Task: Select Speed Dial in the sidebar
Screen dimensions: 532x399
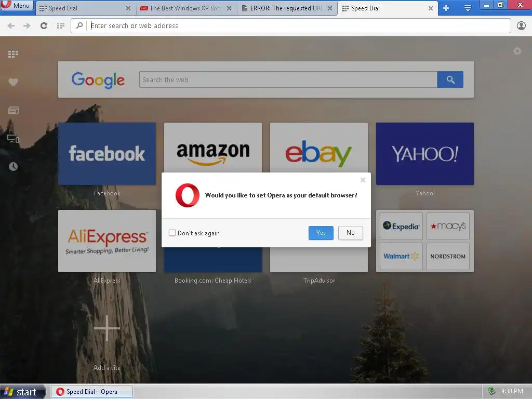Action: pos(13,54)
